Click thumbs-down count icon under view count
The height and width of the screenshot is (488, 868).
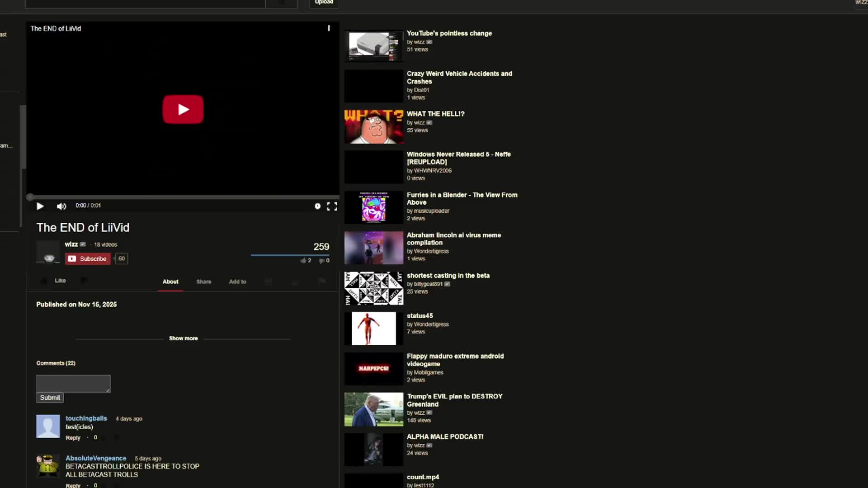point(321,261)
